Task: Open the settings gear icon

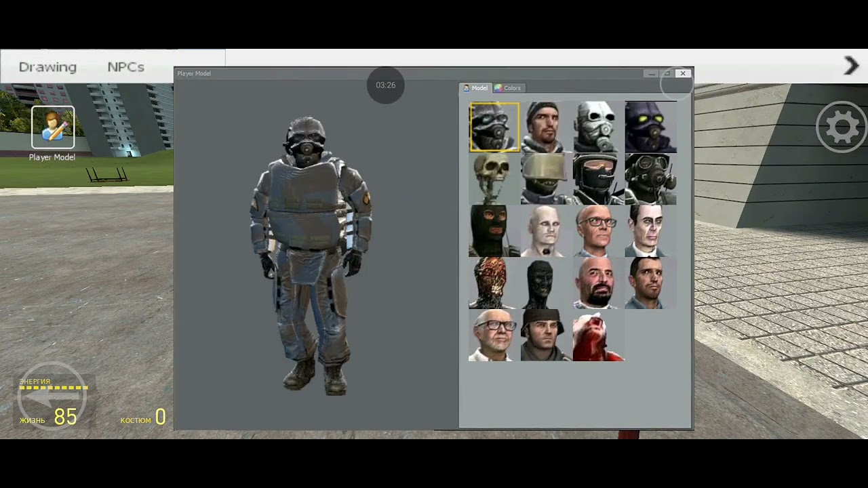Action: 841,127
